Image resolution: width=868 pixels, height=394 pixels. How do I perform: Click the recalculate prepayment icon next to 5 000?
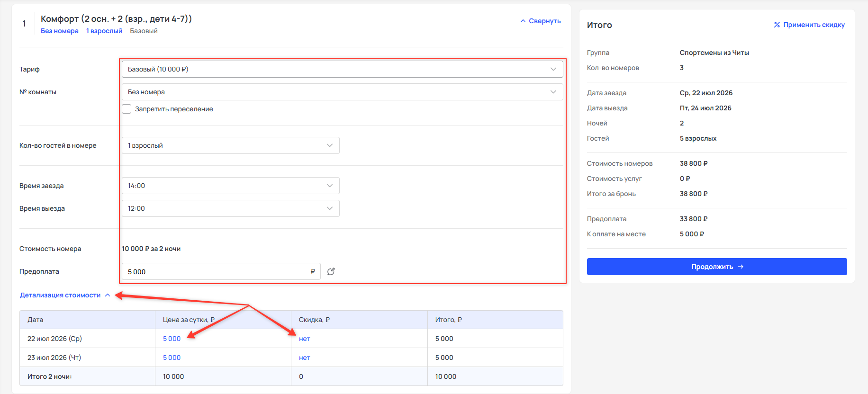pos(331,271)
